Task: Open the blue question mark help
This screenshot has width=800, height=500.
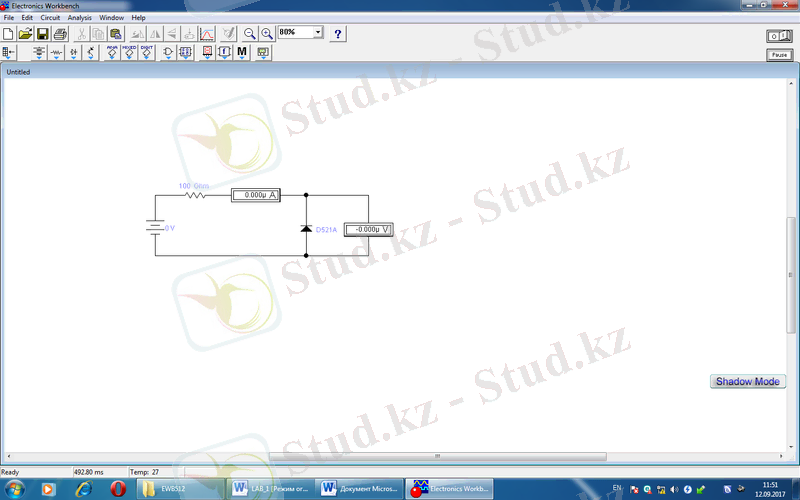Action: point(337,34)
